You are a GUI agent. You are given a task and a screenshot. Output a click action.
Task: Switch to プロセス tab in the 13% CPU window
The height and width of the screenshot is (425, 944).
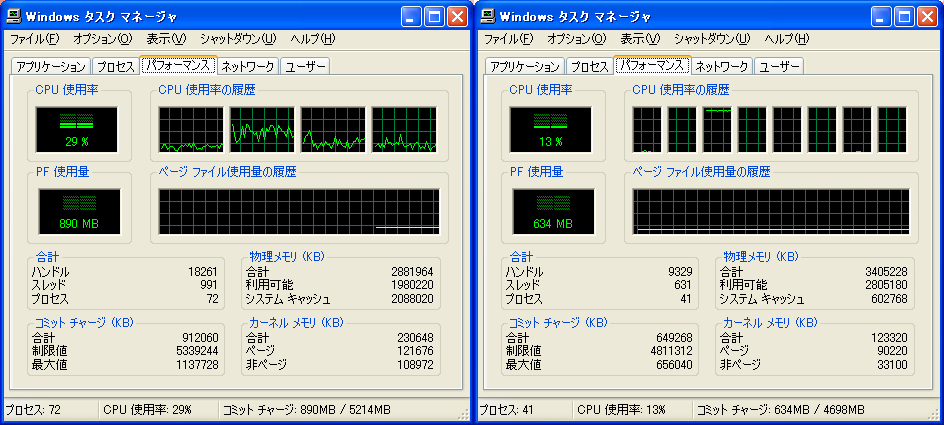tap(589, 67)
